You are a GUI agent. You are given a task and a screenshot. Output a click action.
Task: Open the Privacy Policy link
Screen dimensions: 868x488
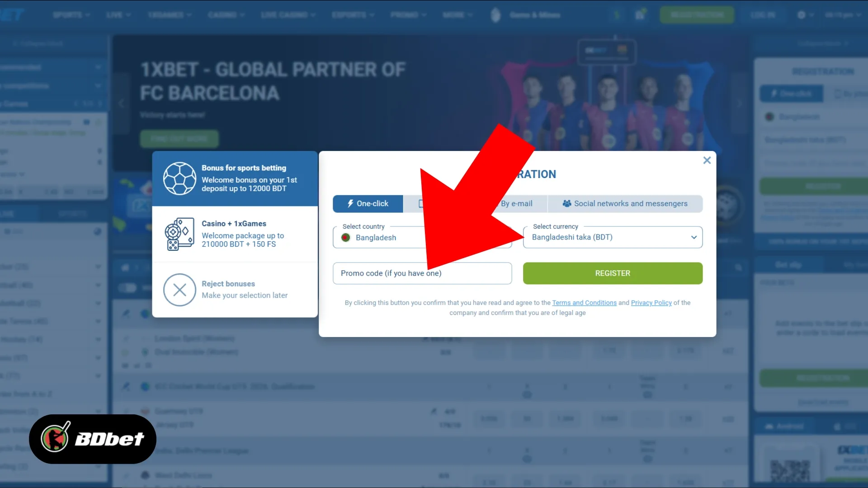point(651,303)
